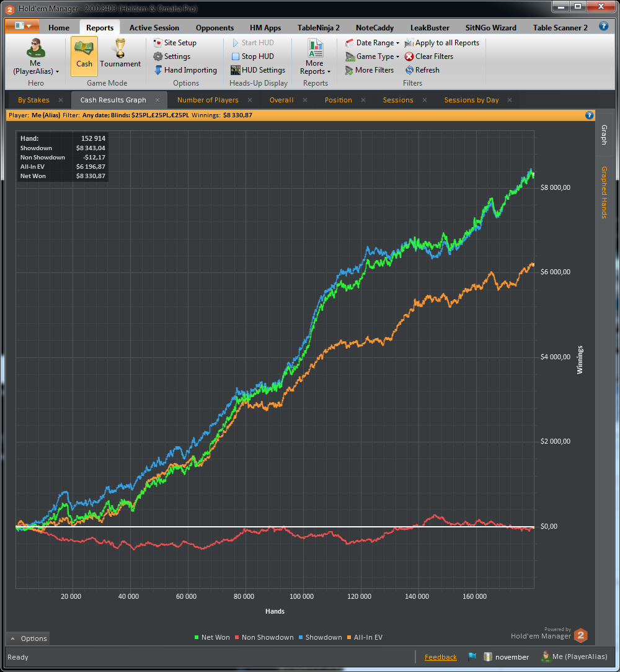Click the Hand count 152 914
The width and height of the screenshot is (620, 672).
click(x=94, y=138)
